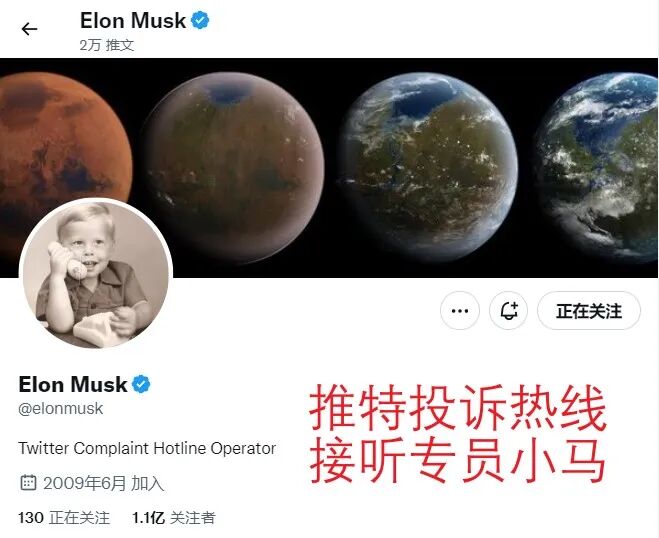Click the calendar icon beside join date
659x538 pixels.
pyautogui.click(x=28, y=483)
